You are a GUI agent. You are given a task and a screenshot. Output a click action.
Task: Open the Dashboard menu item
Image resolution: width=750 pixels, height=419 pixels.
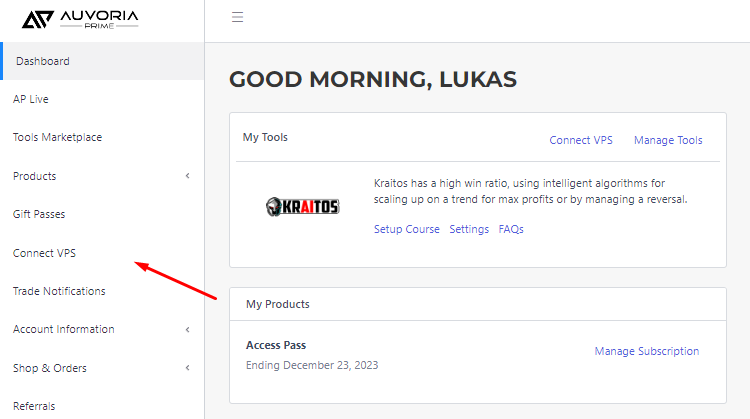(102, 61)
